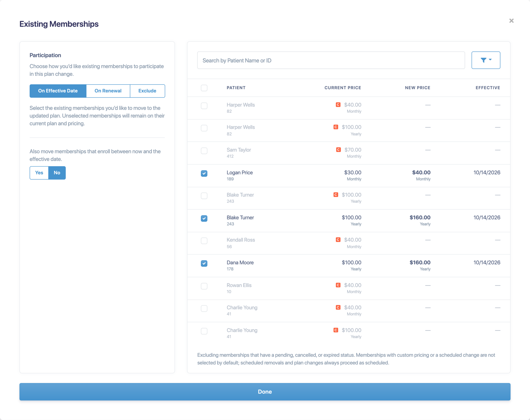Click the PATIENT column header
Viewport: 530px width, 420px height.
point(236,88)
